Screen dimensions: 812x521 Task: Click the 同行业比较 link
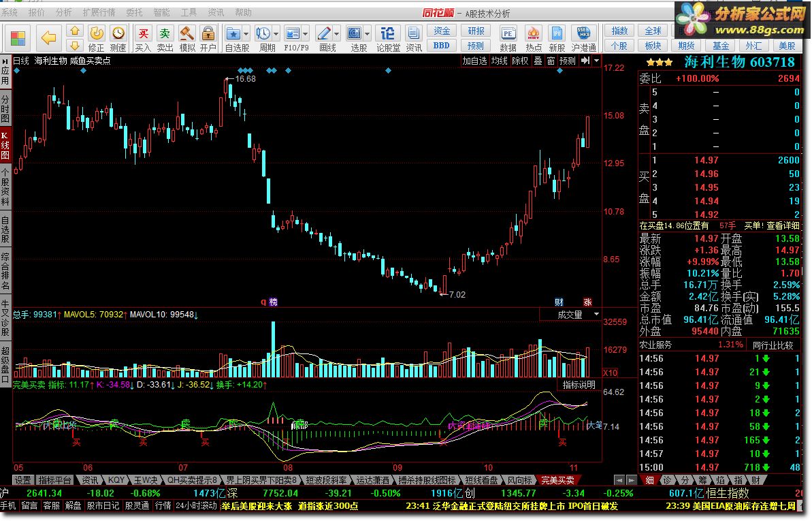[773, 345]
